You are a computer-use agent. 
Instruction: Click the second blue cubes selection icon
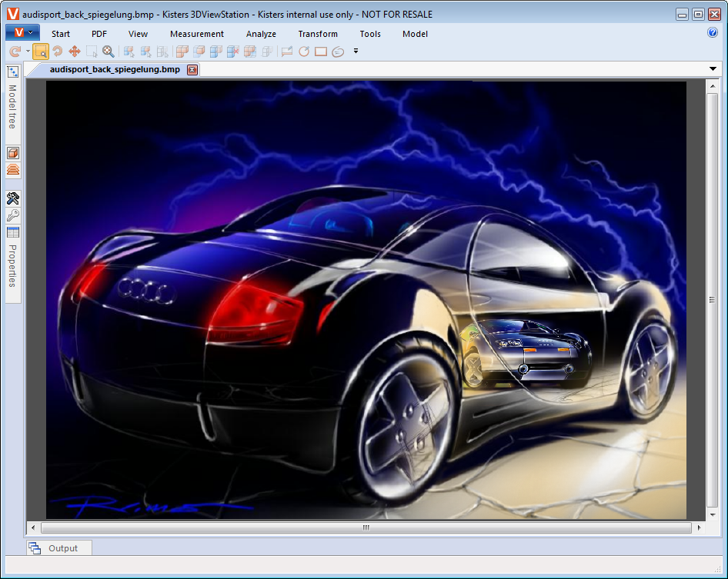coord(145,51)
